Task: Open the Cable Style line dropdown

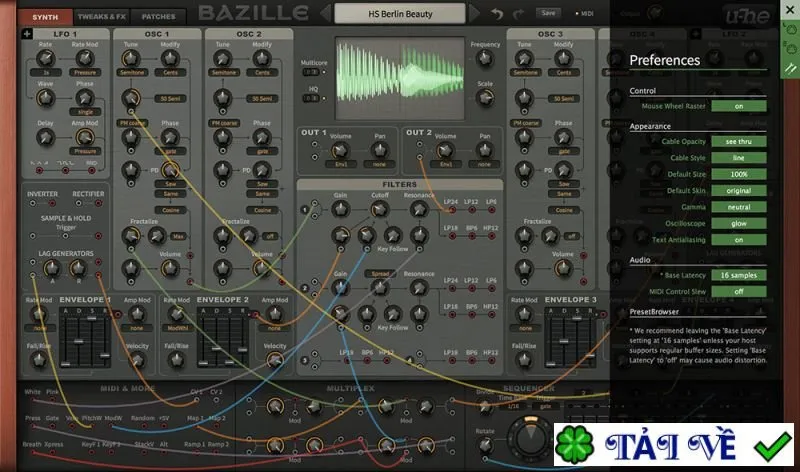Action: pyautogui.click(x=739, y=158)
